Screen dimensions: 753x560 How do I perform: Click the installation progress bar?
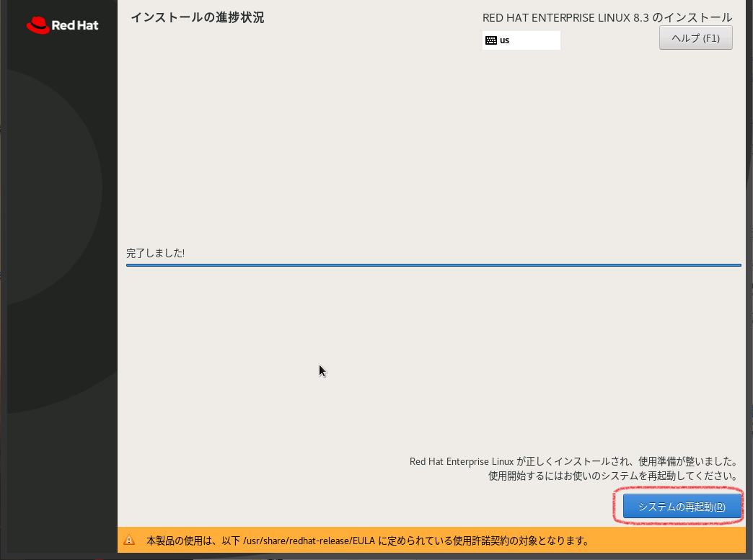click(433, 265)
